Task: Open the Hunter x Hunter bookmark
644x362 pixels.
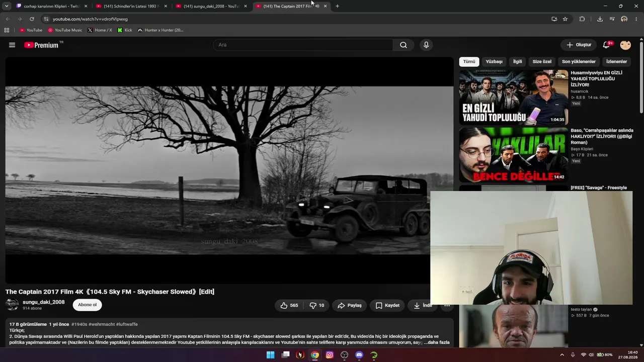Action: pos(160,30)
